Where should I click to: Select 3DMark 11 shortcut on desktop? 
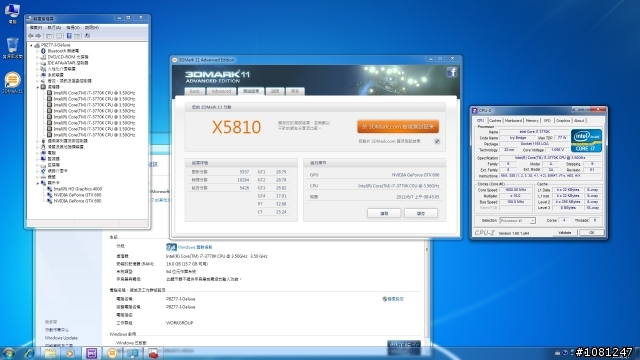[x=12, y=82]
